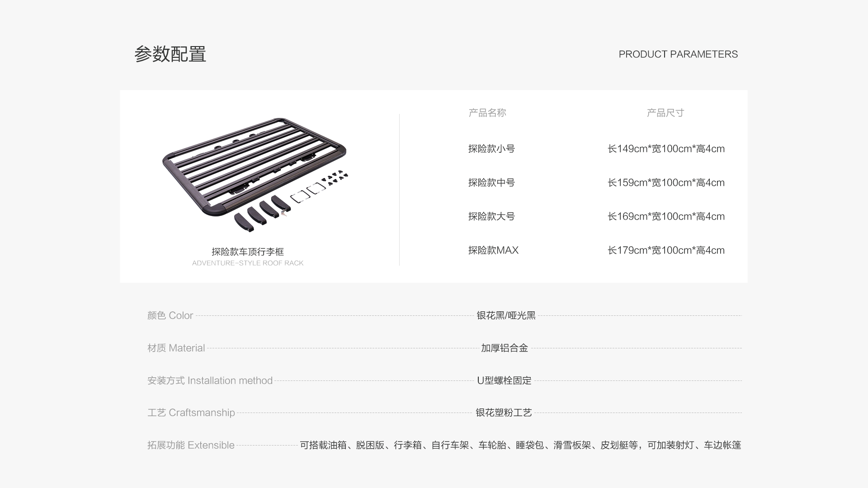Click the 加厚铝合金 material value

coord(504,348)
